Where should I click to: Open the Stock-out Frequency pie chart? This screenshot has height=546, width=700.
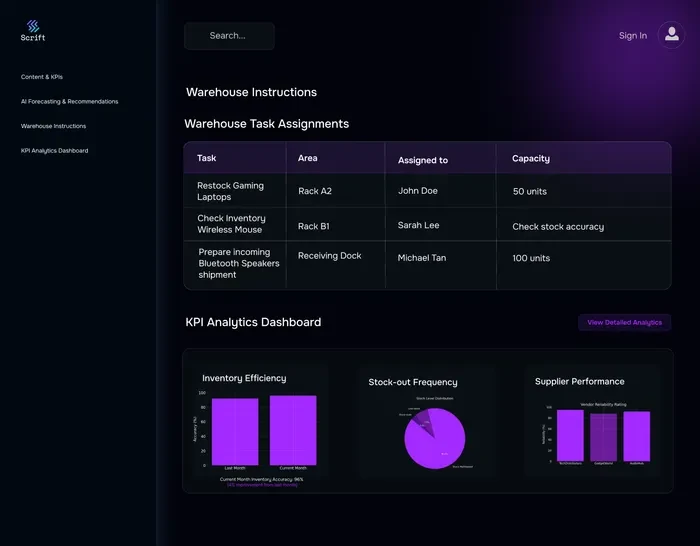[x=435, y=438]
